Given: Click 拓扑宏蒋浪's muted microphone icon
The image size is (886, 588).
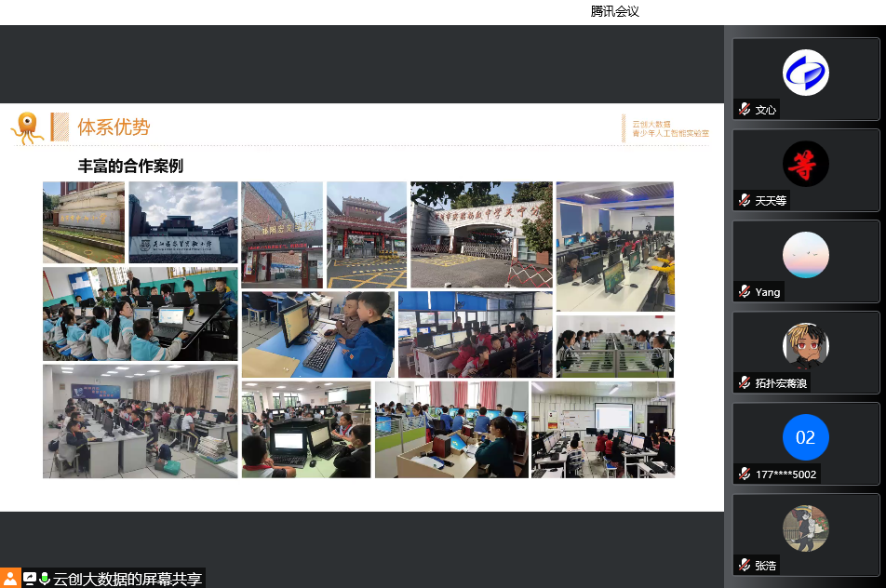Looking at the screenshot, I should [745, 382].
